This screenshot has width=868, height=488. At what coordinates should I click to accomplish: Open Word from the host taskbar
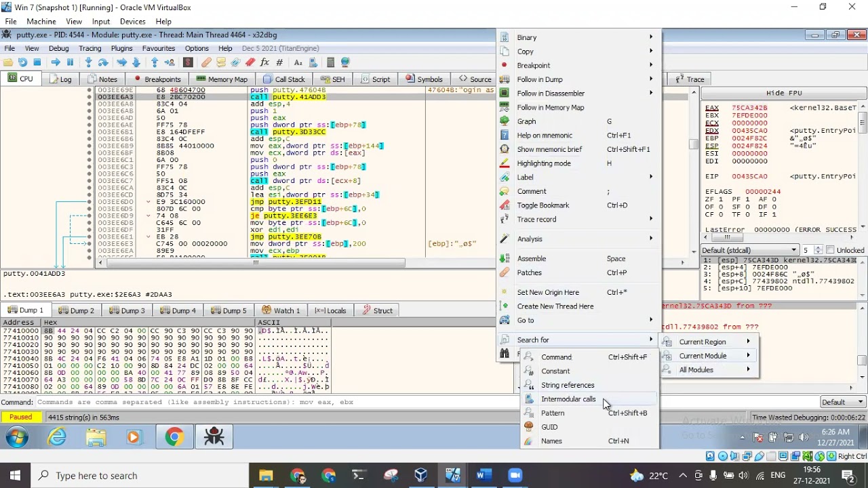pos(484,475)
